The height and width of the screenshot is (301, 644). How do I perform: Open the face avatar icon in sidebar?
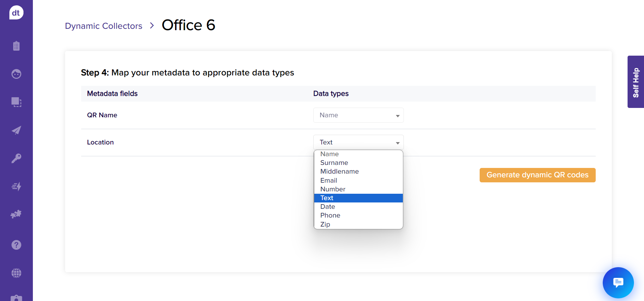tap(16, 74)
